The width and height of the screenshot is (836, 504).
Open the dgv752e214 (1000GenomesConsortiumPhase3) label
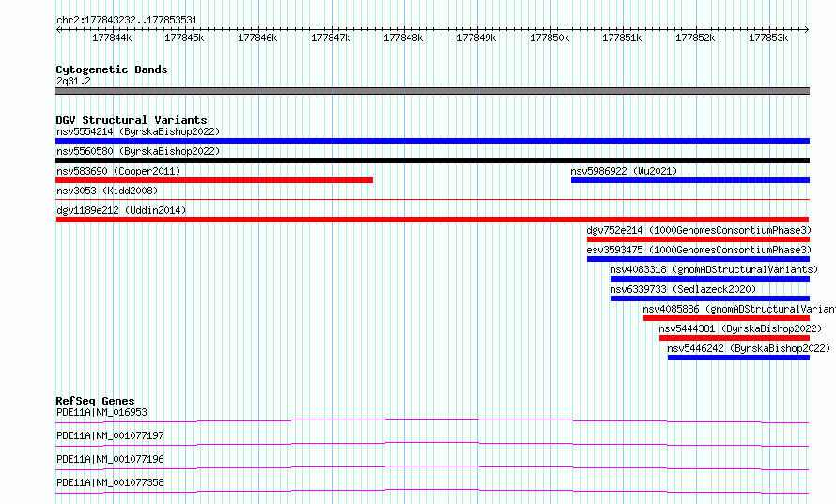click(x=699, y=230)
